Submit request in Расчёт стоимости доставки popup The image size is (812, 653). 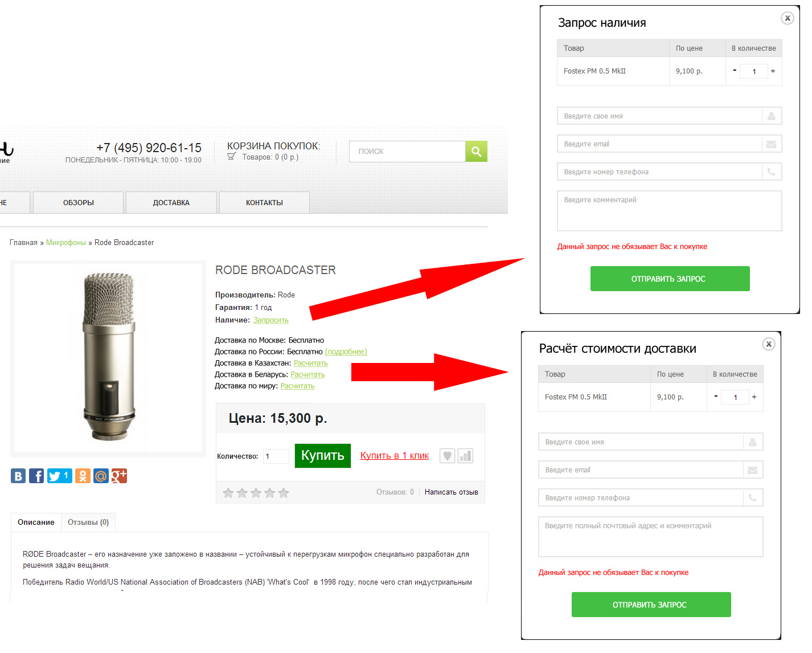tap(651, 605)
